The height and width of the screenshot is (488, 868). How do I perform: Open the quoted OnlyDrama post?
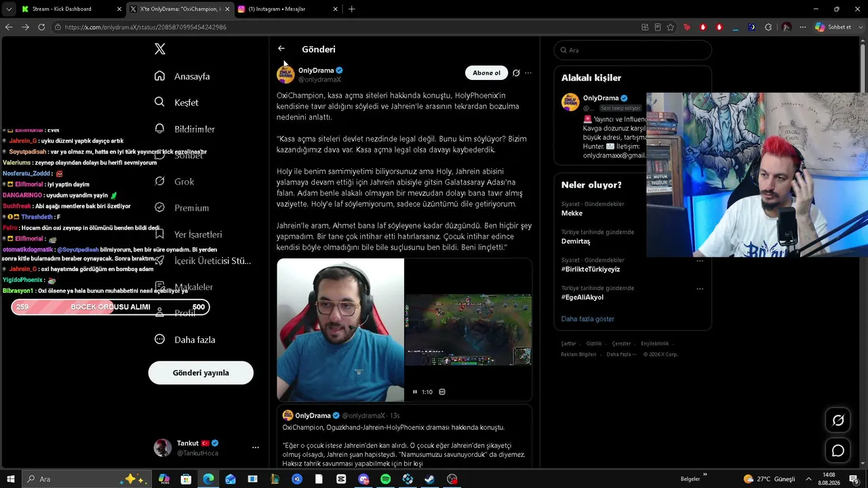tap(404, 437)
